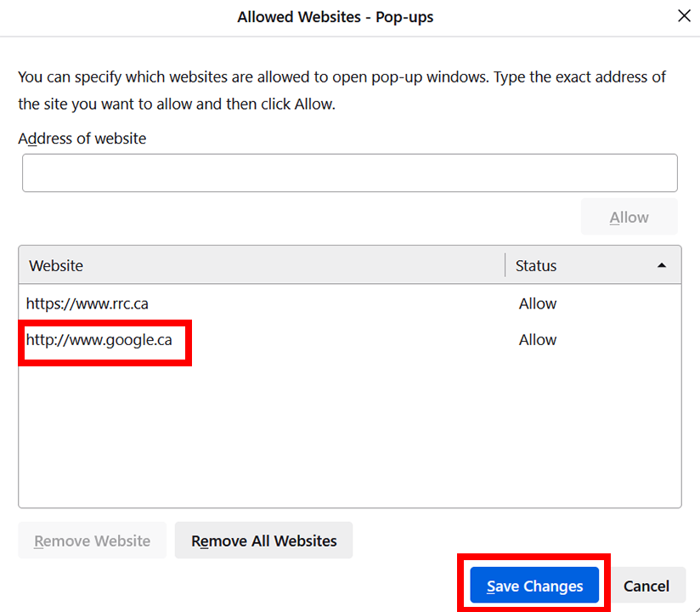
Task: Click the Allow status for google.ca
Action: point(538,340)
